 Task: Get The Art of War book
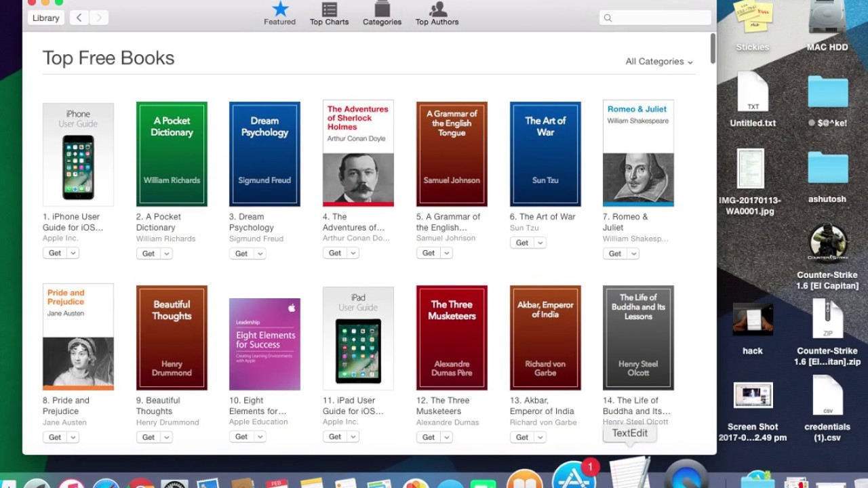(522, 243)
